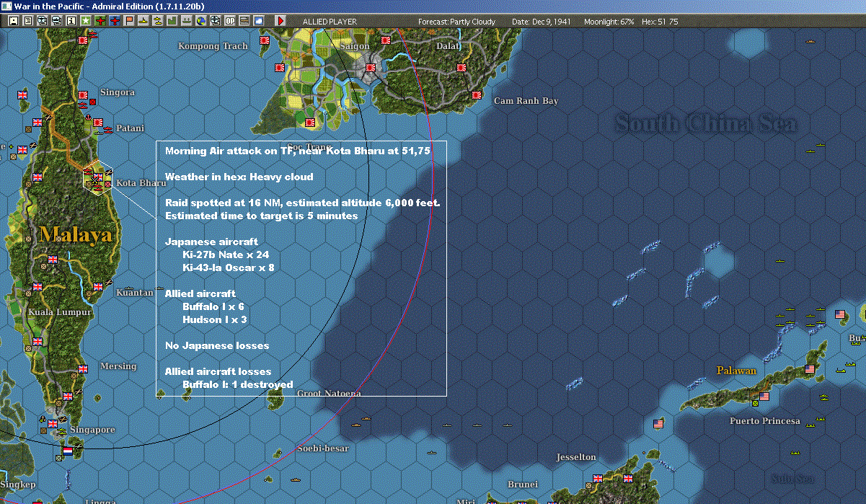Click the ships-on-green port toolbar icon

[186, 21]
